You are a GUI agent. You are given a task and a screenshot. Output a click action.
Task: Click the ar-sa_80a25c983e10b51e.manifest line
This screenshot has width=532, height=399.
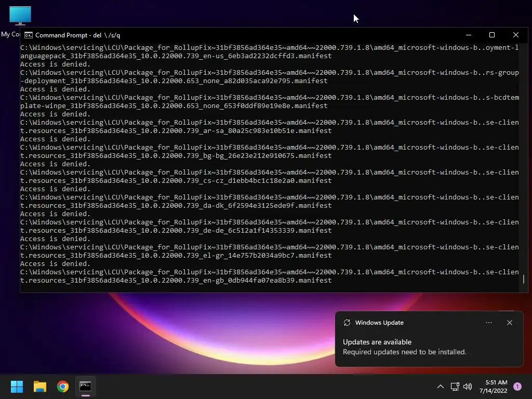(x=176, y=130)
